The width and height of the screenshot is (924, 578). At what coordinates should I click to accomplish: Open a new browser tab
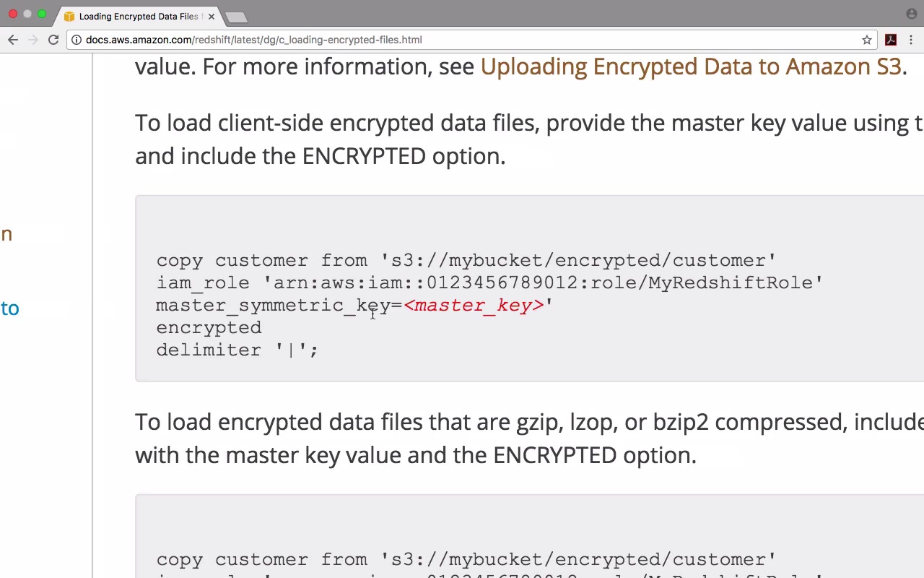(x=236, y=17)
